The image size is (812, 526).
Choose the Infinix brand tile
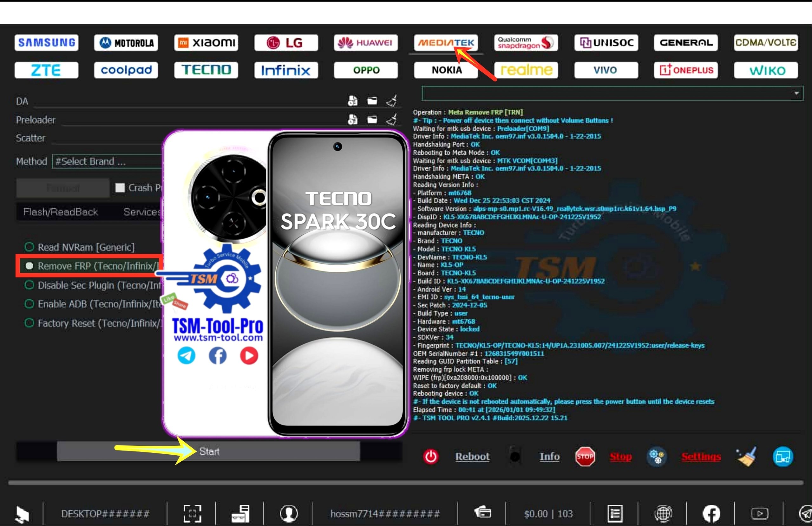pos(286,70)
